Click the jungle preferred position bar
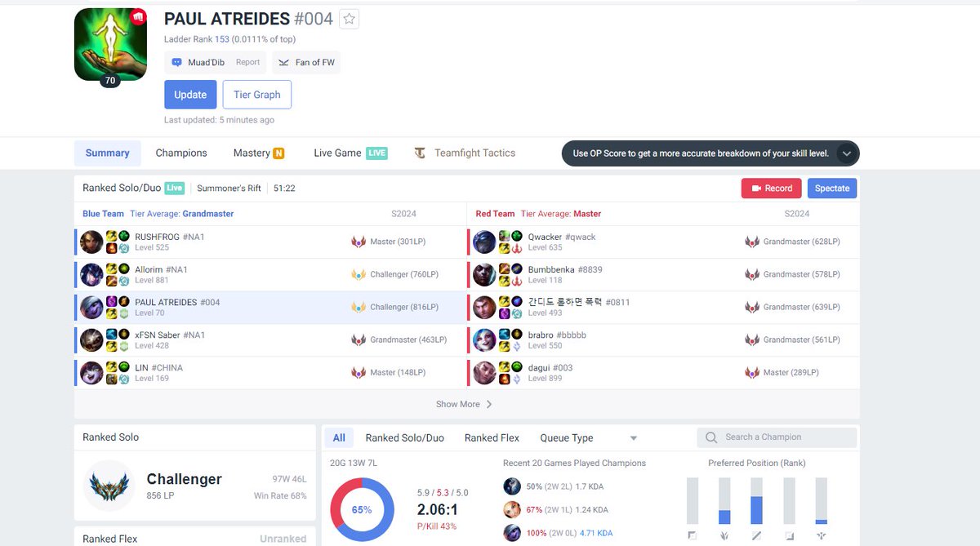This screenshot has width=980, height=546. click(x=724, y=501)
